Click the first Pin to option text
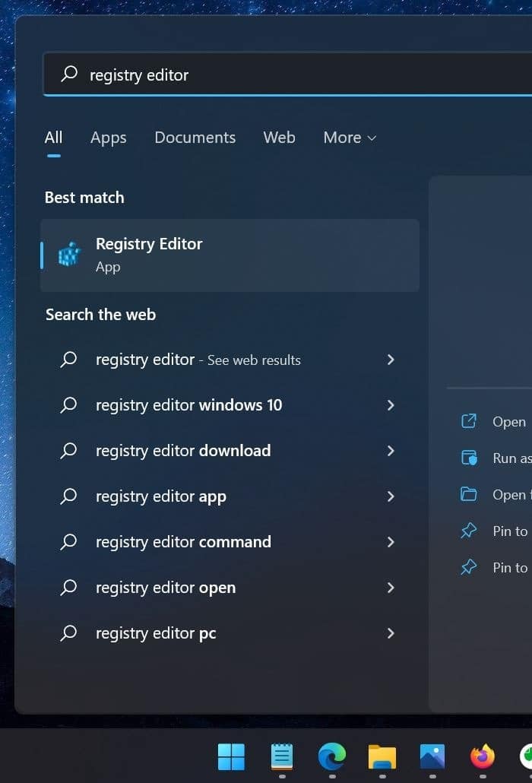 (x=510, y=531)
